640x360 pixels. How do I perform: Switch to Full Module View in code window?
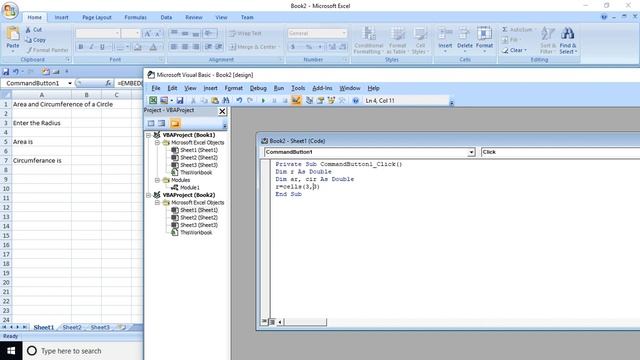pyautogui.click(x=272, y=322)
